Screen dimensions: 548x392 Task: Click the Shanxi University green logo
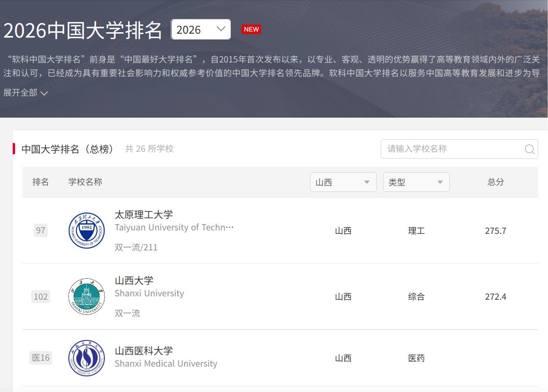[x=86, y=296]
